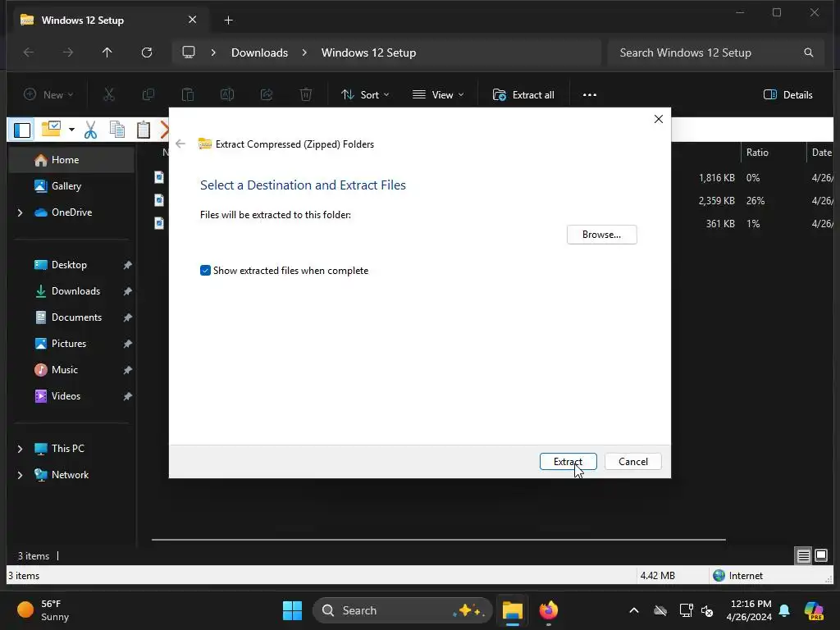
Task: Expand the chevron after Downloads breadcrumb
Action: coord(304,52)
